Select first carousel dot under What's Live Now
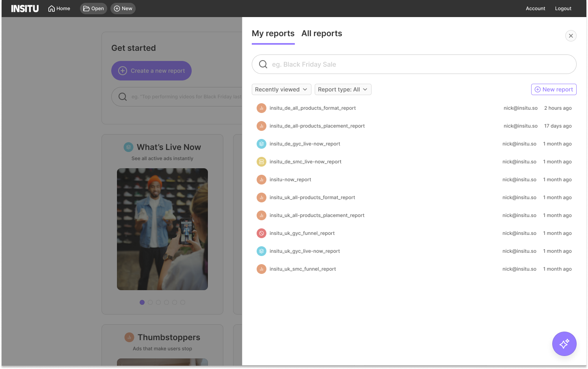This screenshot has height=369, width=588. point(142,302)
